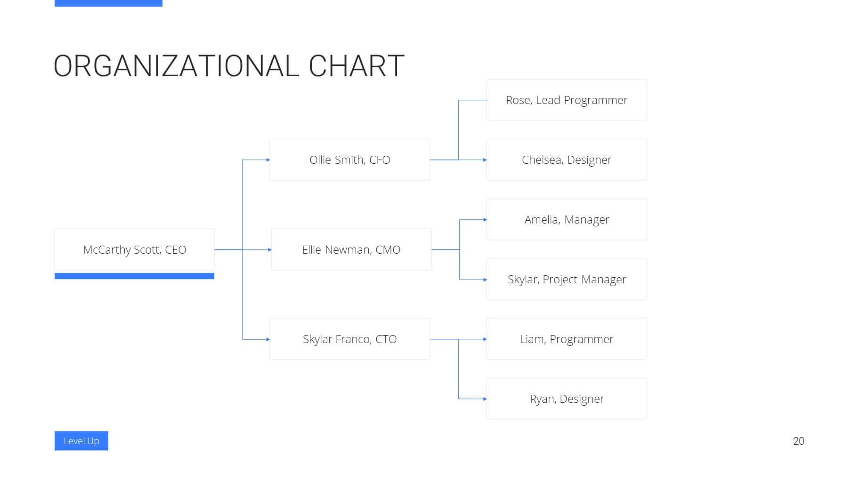Click the Skylar Franco, CTO box
Screen dimensions: 868x488
tap(349, 339)
